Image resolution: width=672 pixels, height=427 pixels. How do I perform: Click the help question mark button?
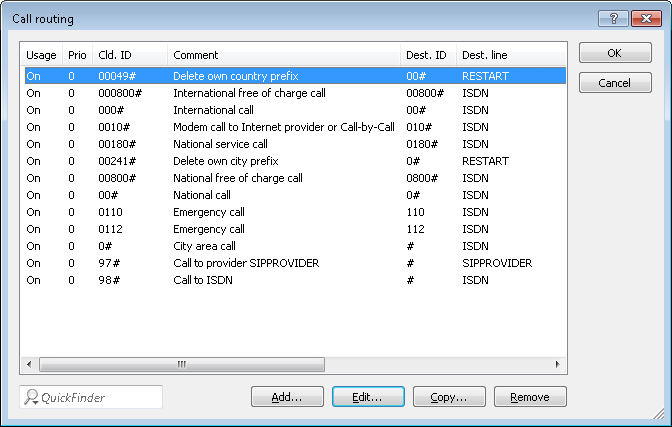pos(612,18)
